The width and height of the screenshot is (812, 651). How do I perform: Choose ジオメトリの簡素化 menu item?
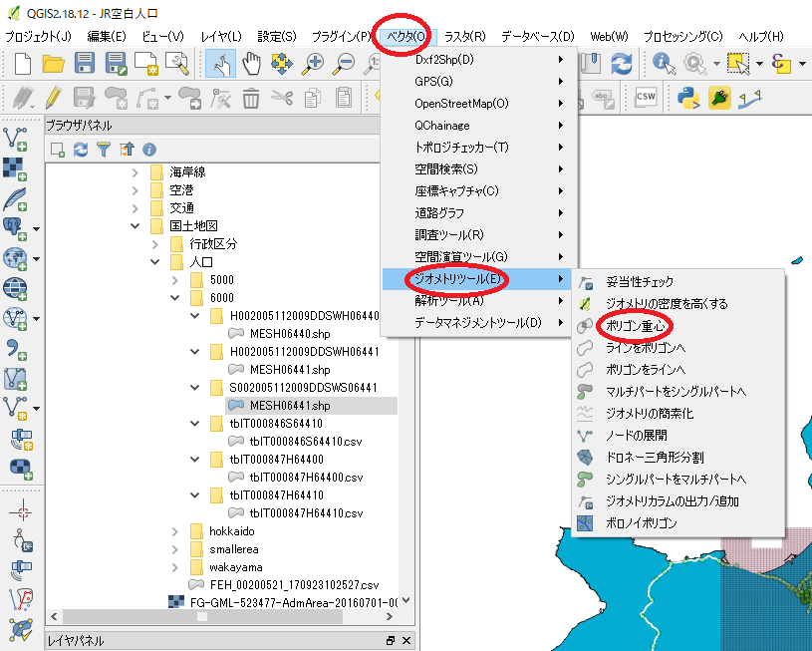click(x=649, y=414)
